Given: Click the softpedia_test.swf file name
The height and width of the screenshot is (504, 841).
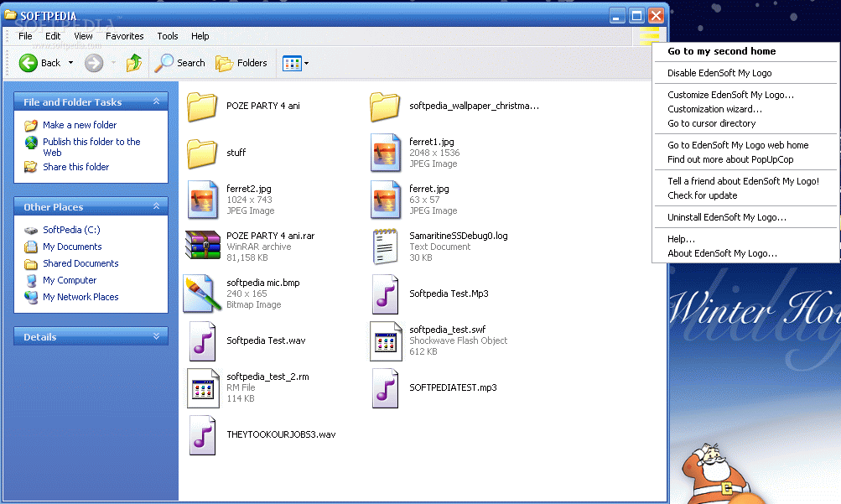Looking at the screenshot, I should 447,330.
